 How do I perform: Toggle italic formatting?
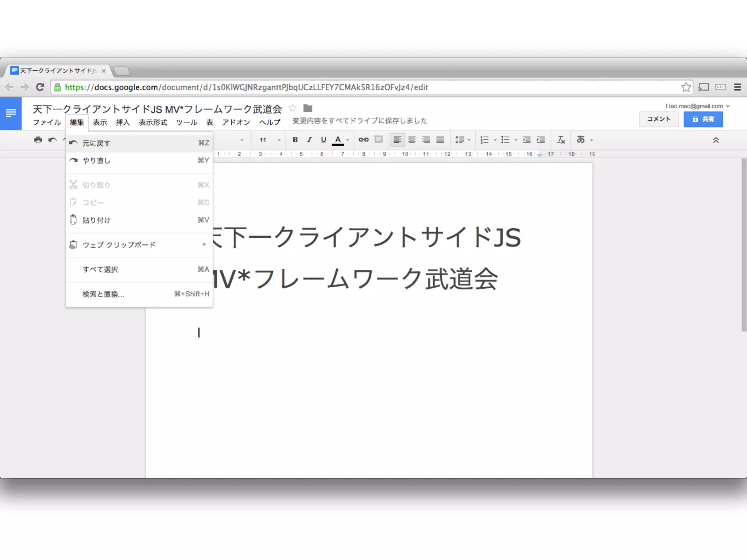(309, 140)
